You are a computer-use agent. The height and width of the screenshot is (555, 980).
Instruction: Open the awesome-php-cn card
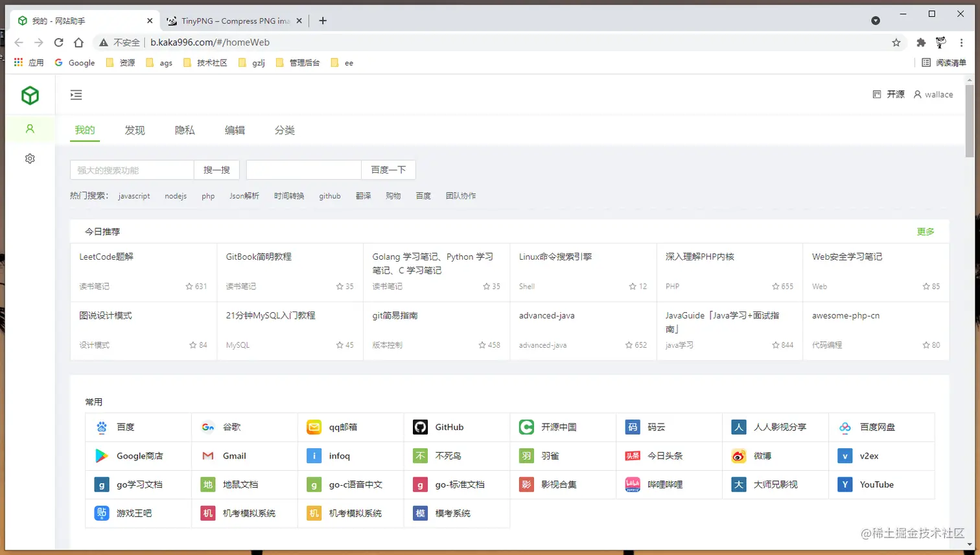coord(876,331)
